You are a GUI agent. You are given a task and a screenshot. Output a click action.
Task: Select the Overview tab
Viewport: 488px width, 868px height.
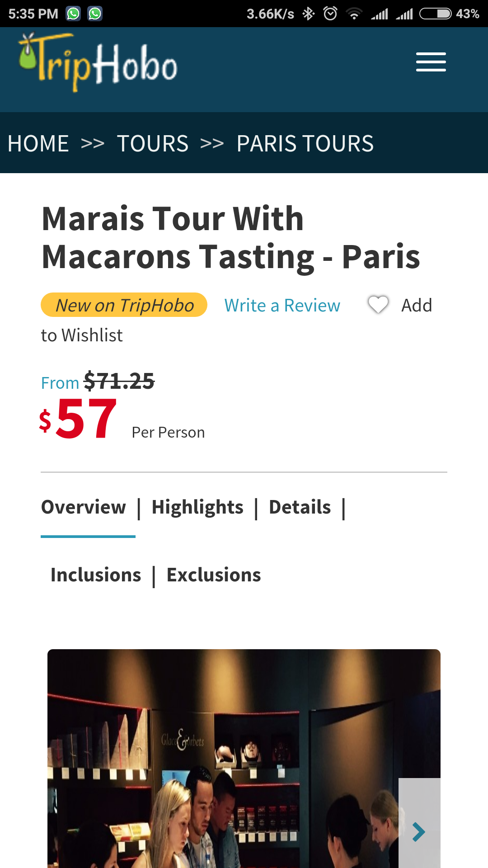click(84, 507)
